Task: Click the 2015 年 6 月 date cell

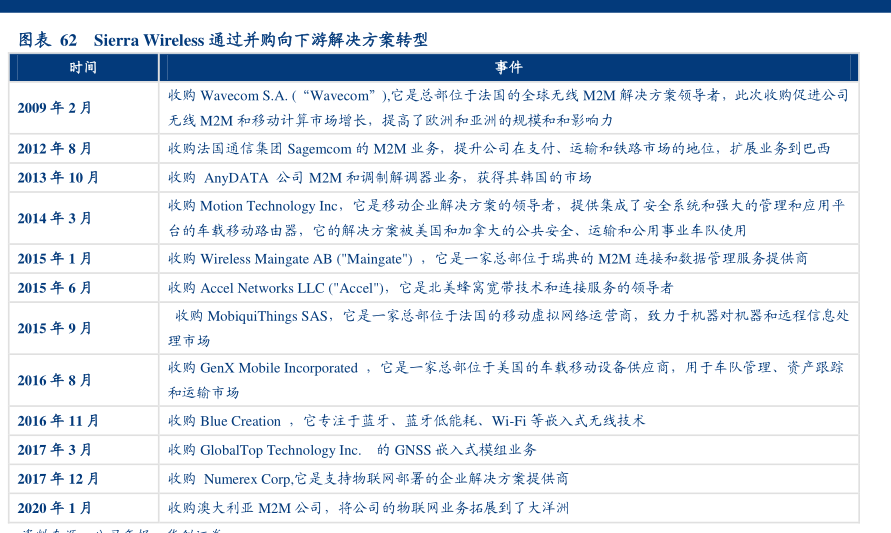Action: (x=55, y=287)
